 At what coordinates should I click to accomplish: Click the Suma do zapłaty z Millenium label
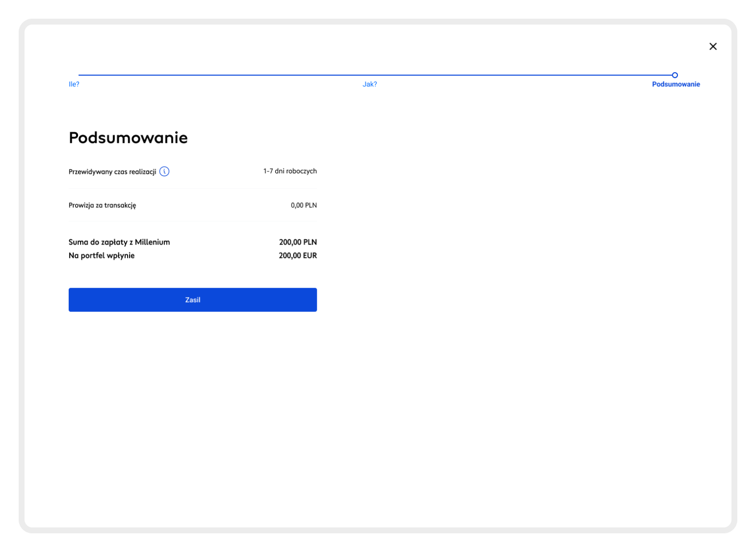click(119, 242)
